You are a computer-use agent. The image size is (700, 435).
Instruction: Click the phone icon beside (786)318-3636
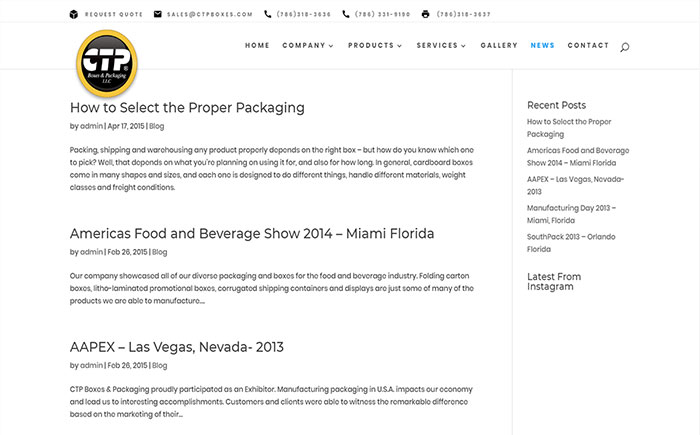[x=267, y=14]
